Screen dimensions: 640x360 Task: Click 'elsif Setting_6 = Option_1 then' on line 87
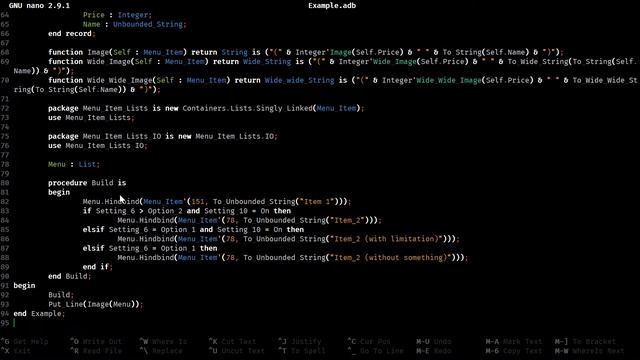[150, 249]
